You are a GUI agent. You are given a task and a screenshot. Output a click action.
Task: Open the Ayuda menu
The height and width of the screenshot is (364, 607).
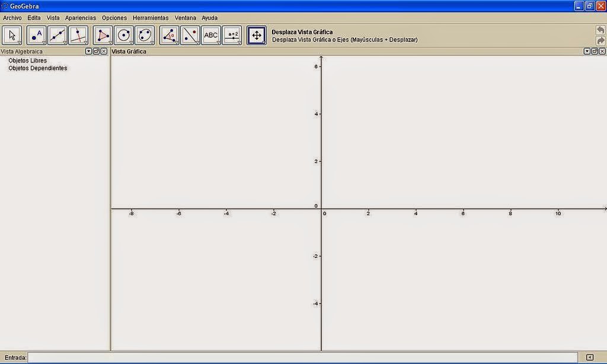(209, 18)
